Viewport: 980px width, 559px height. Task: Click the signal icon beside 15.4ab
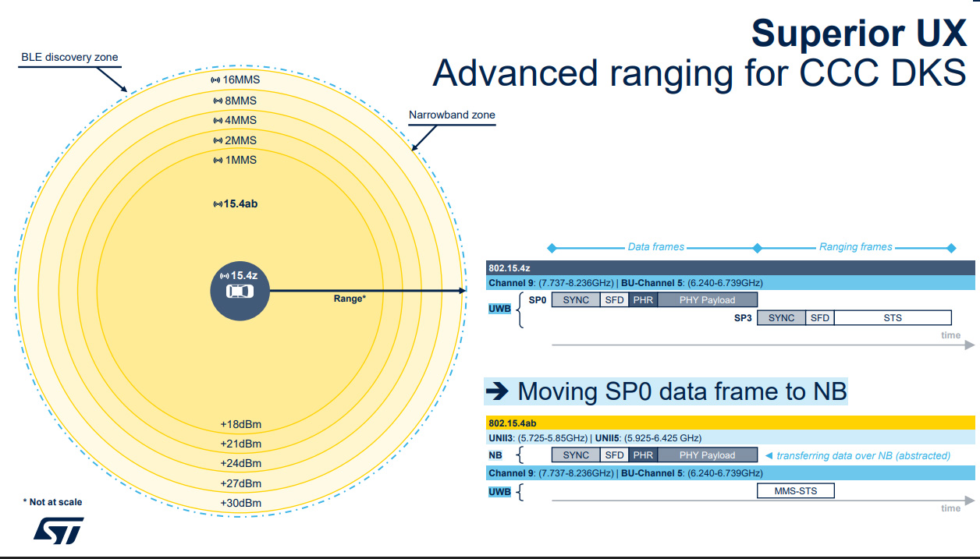pyautogui.click(x=218, y=204)
